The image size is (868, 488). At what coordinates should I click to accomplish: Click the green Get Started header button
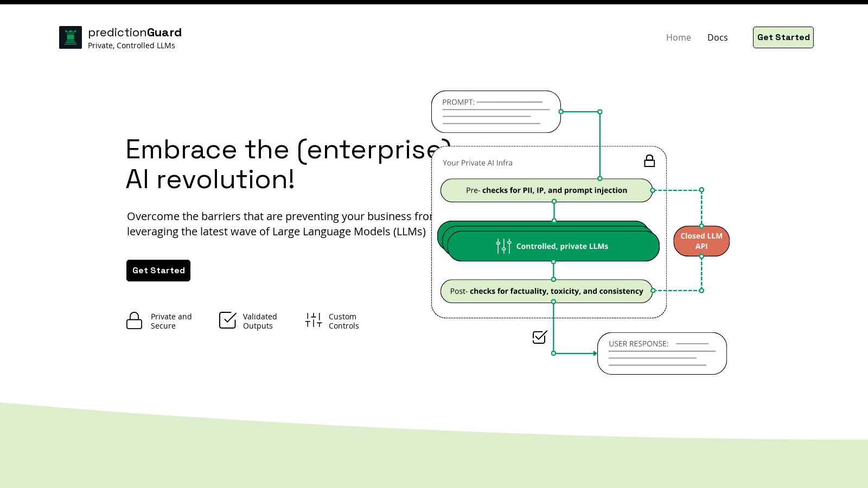(x=783, y=37)
